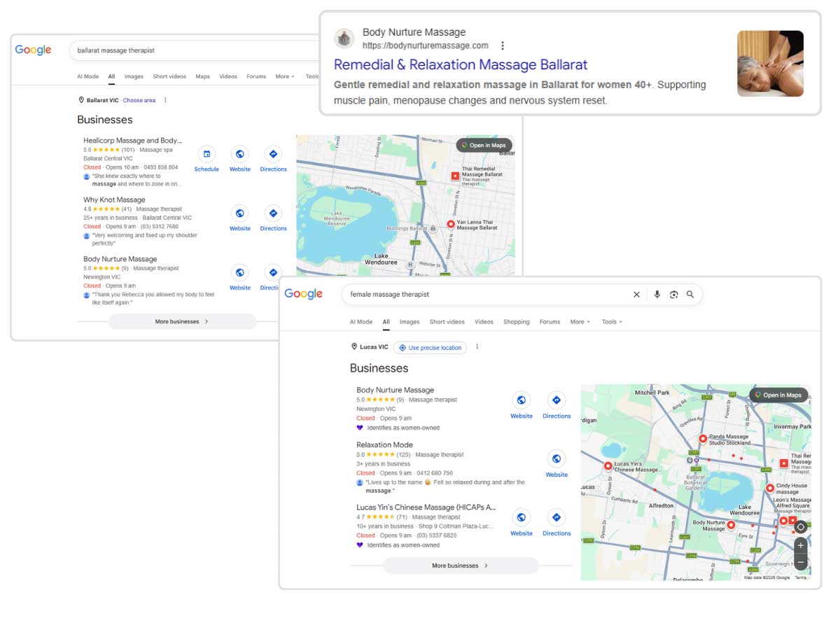840x630 pixels.
Task: Click massage photo thumbnail in search result
Action: [x=770, y=64]
